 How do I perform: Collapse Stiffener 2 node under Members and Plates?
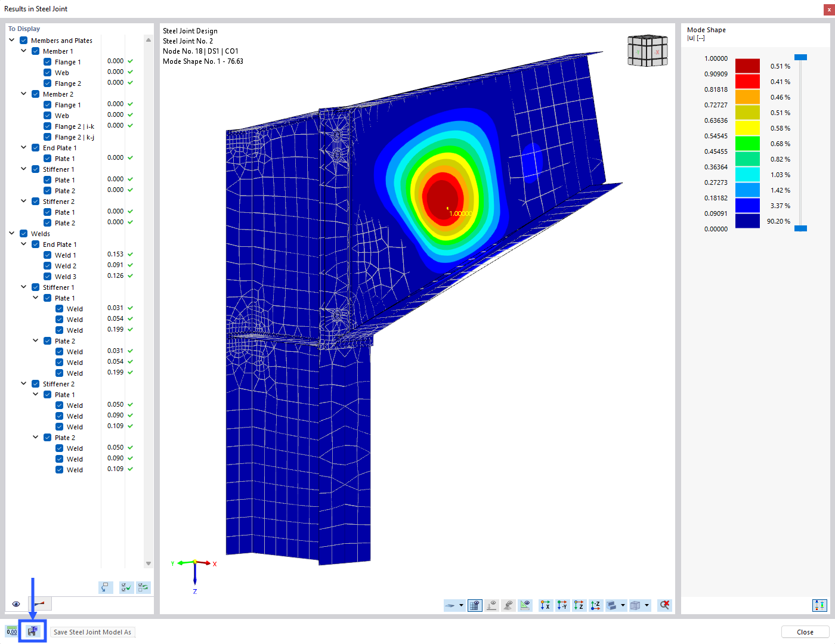tap(24, 202)
